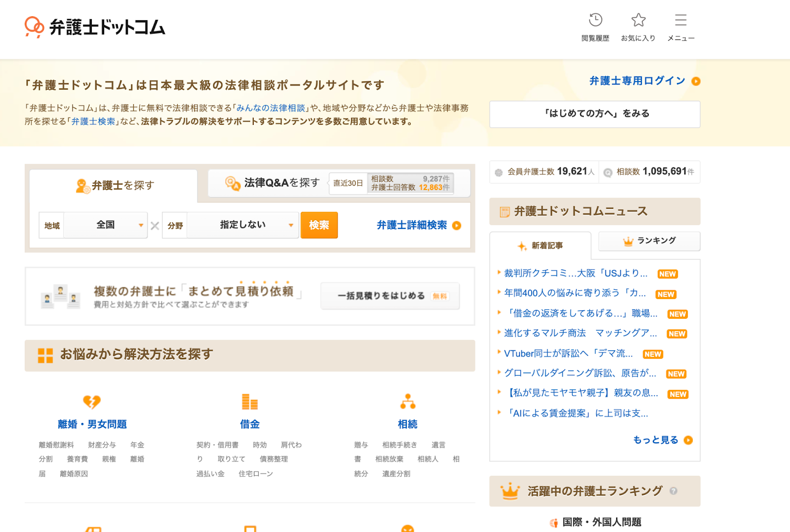Image resolution: width=790 pixels, height=532 pixels.
Task: Click 贈与 topic link
Action: pos(361,445)
